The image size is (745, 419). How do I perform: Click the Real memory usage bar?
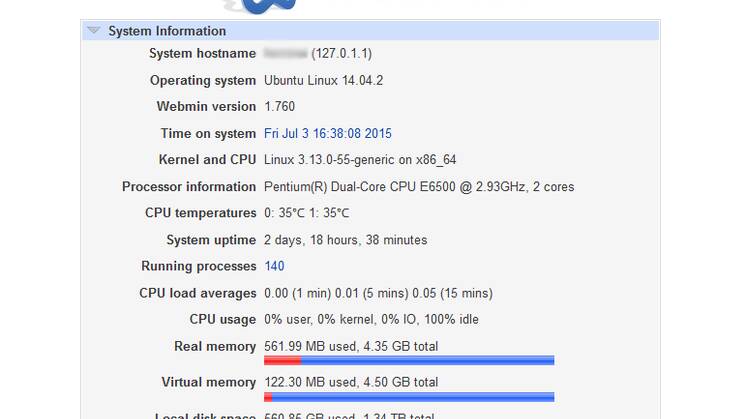(x=408, y=360)
